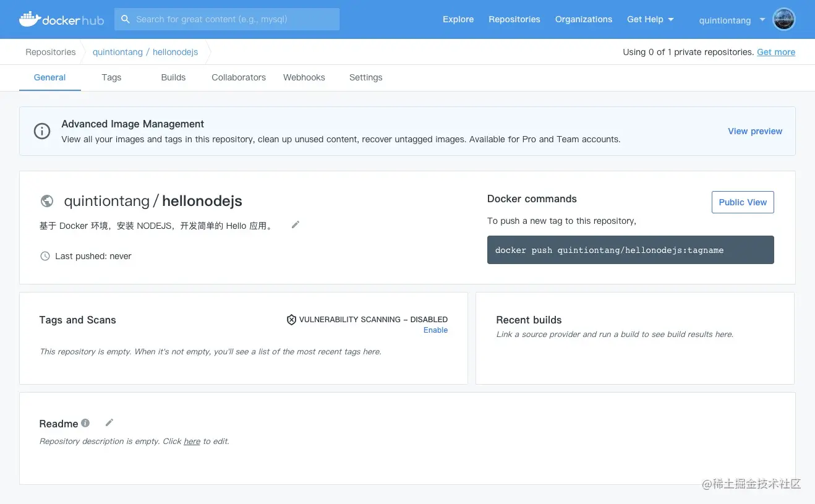Click the quintiontang username in header
Screen dimensions: 815x504
pyautogui.click(x=725, y=20)
